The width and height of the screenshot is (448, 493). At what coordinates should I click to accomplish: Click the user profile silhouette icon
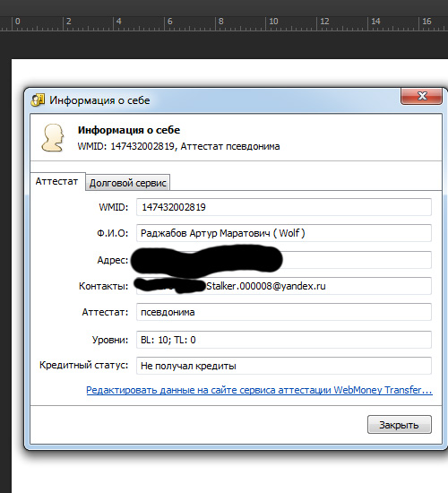53,138
